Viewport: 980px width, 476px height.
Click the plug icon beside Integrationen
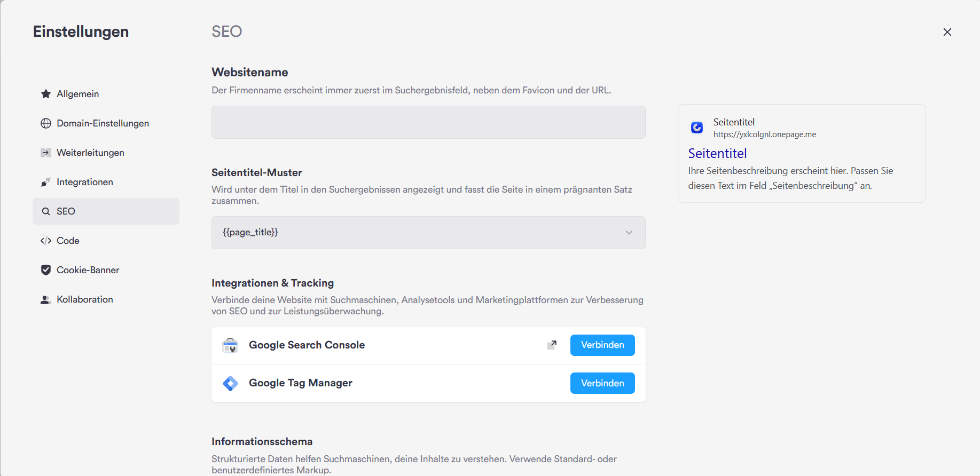46,182
